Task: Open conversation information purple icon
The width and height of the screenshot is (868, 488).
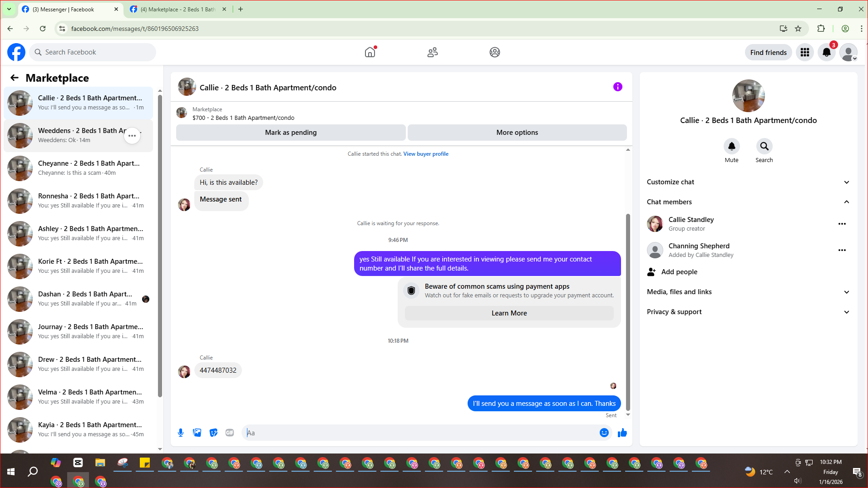Action: tap(618, 87)
